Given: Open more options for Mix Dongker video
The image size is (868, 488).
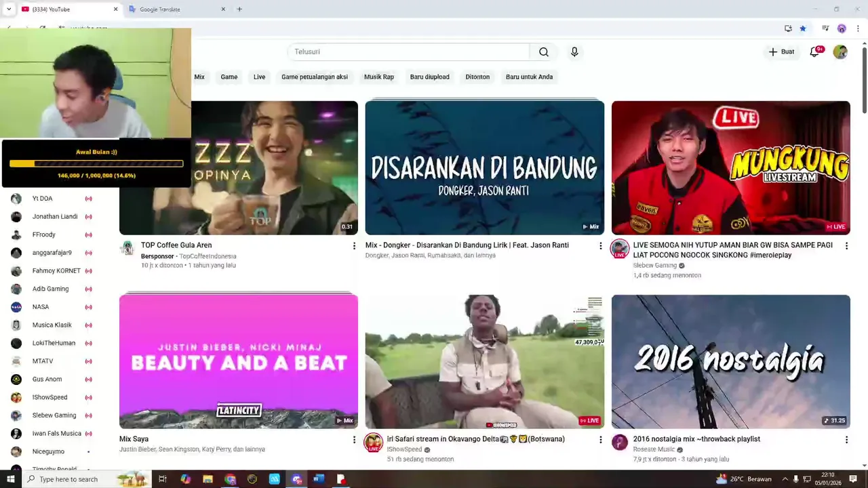Looking at the screenshot, I should (x=600, y=246).
